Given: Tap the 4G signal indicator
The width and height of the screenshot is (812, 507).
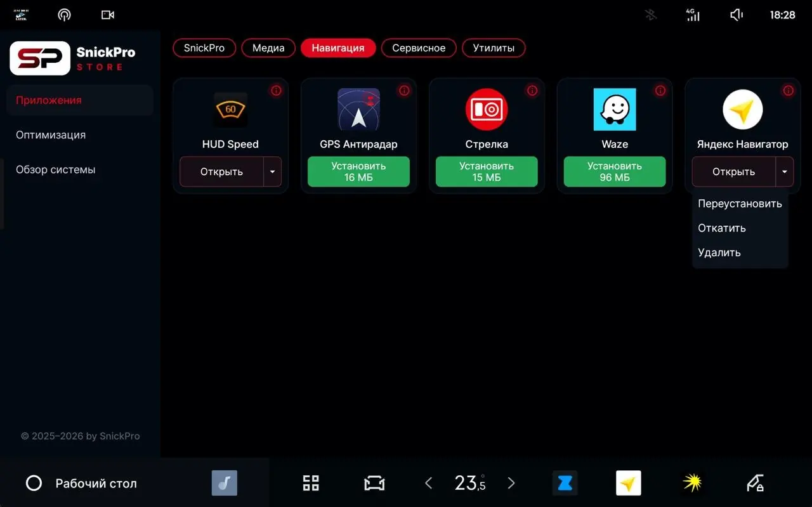Looking at the screenshot, I should (693, 15).
